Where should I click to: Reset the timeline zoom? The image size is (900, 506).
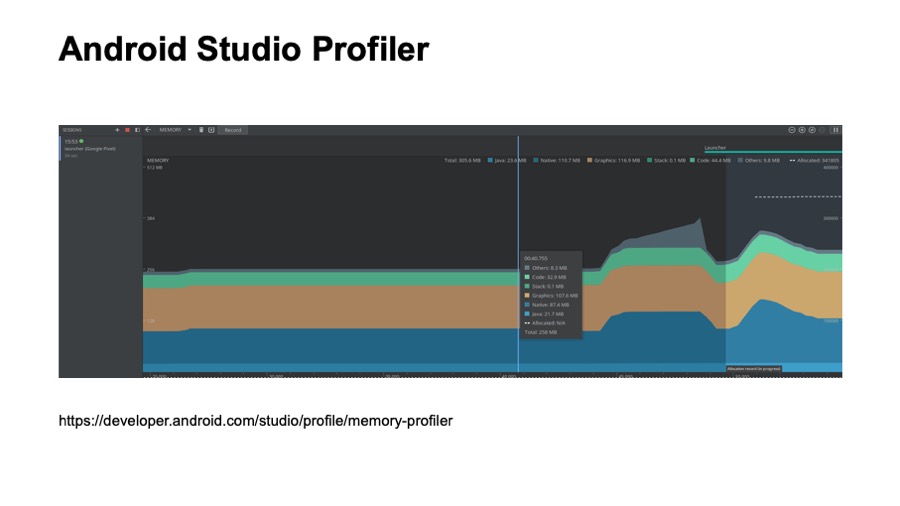[812, 130]
